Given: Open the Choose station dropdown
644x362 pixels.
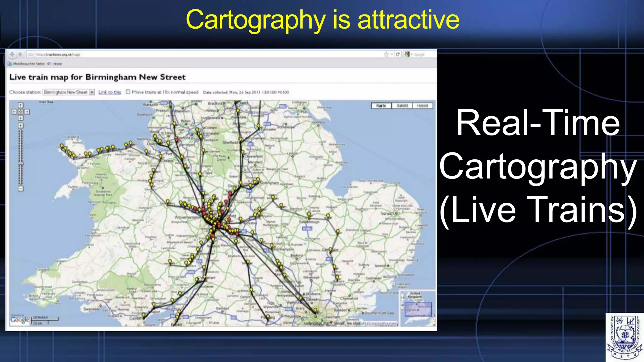Looking at the screenshot, I should (69, 92).
